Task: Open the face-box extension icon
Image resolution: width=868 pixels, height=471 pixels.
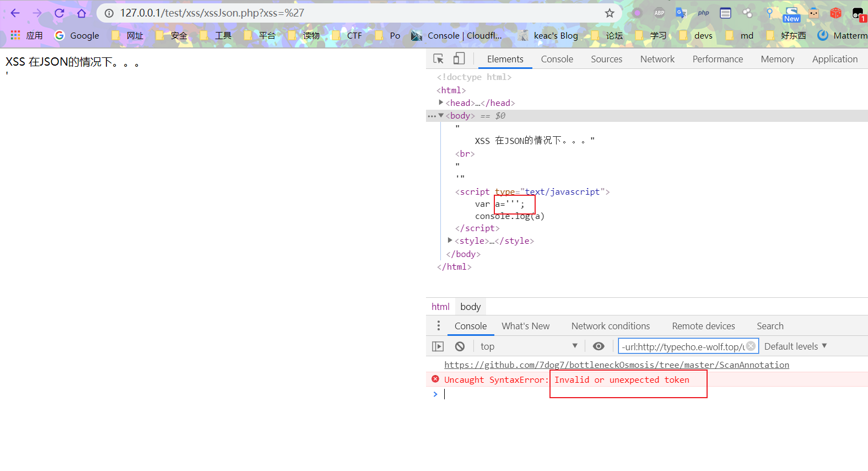Action: click(814, 13)
